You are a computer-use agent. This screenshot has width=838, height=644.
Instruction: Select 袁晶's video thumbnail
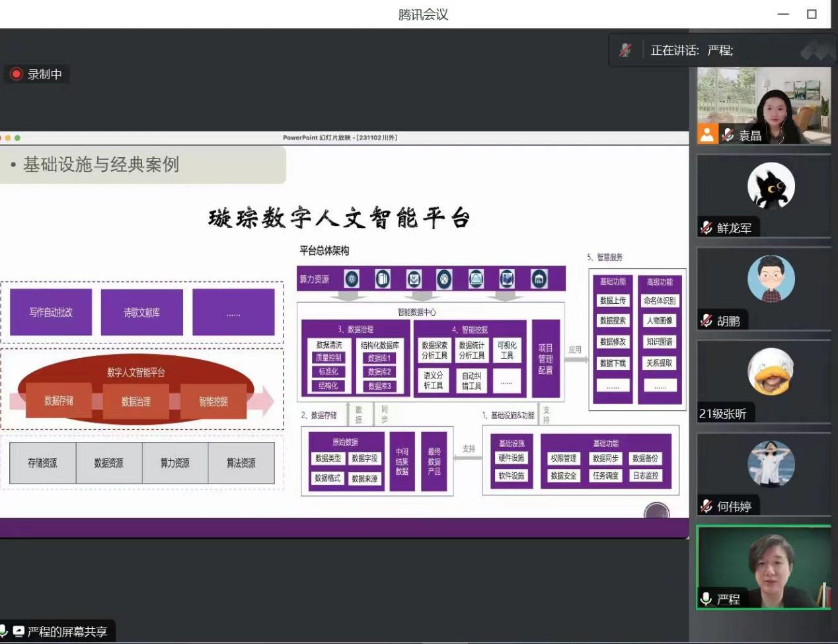763,106
